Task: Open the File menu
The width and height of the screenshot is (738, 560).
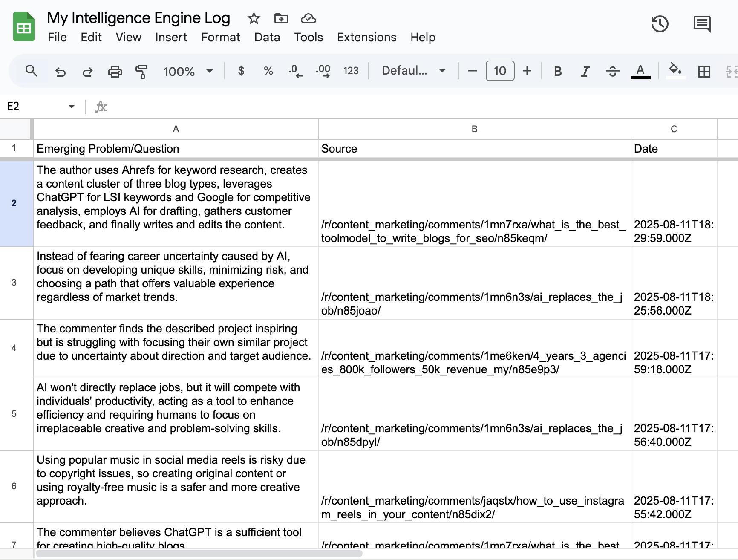Action: pyautogui.click(x=57, y=38)
